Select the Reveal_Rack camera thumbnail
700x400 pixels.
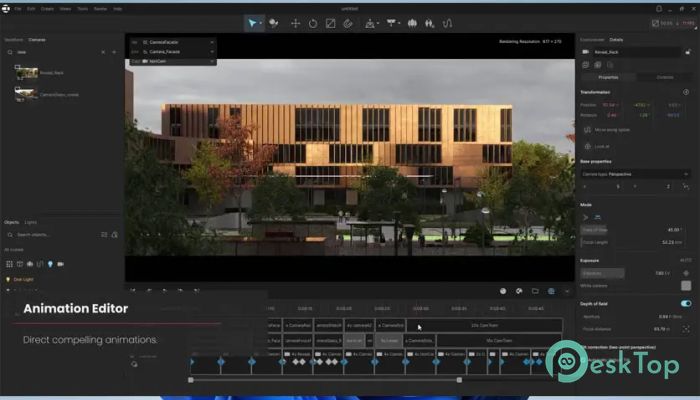pyautogui.click(x=26, y=72)
